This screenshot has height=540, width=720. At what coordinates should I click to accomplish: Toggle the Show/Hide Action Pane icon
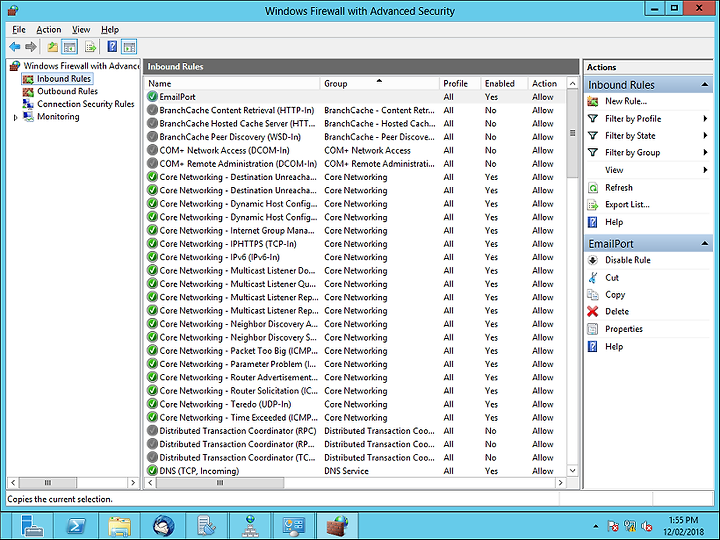tap(129, 46)
